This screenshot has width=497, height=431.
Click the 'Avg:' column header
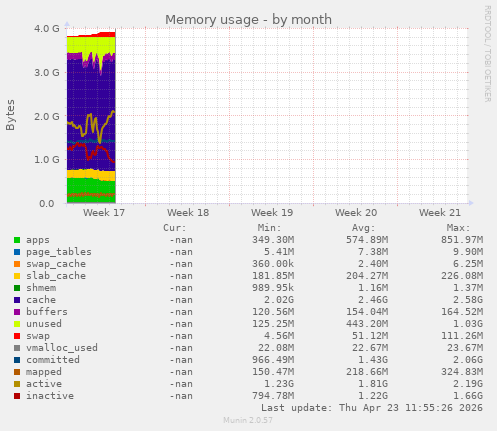coord(364,228)
